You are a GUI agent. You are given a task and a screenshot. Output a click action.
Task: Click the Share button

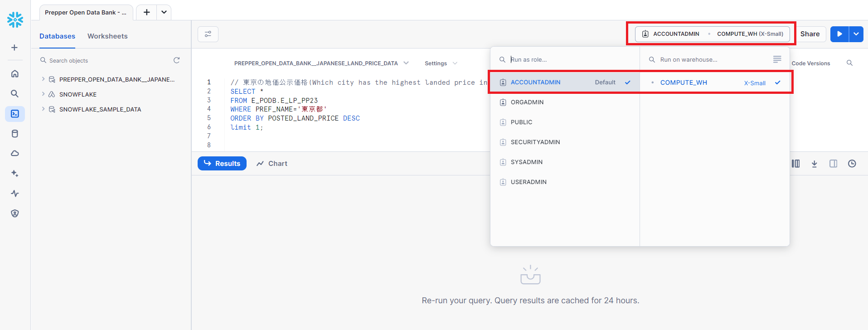point(810,34)
